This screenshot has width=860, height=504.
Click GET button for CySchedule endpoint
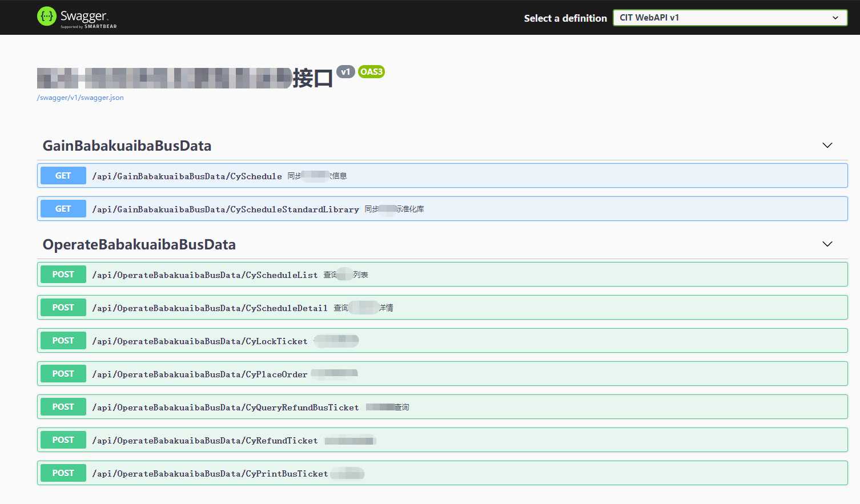click(x=63, y=176)
